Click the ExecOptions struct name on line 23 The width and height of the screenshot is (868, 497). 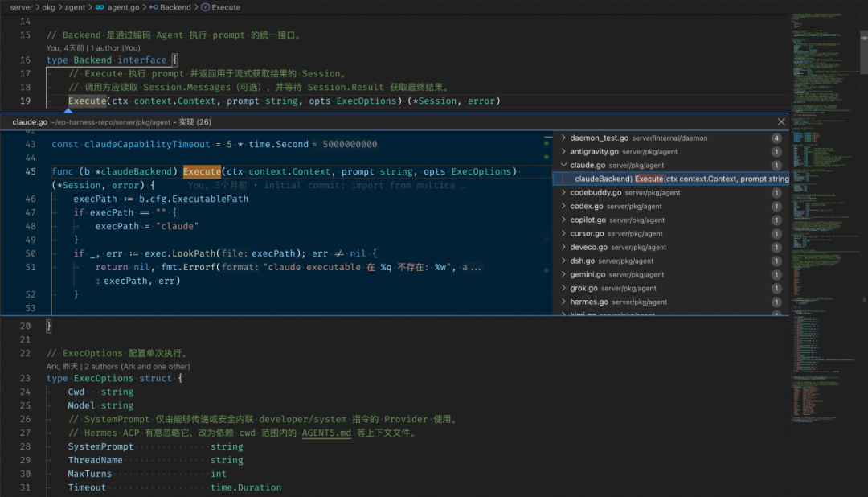tap(104, 379)
